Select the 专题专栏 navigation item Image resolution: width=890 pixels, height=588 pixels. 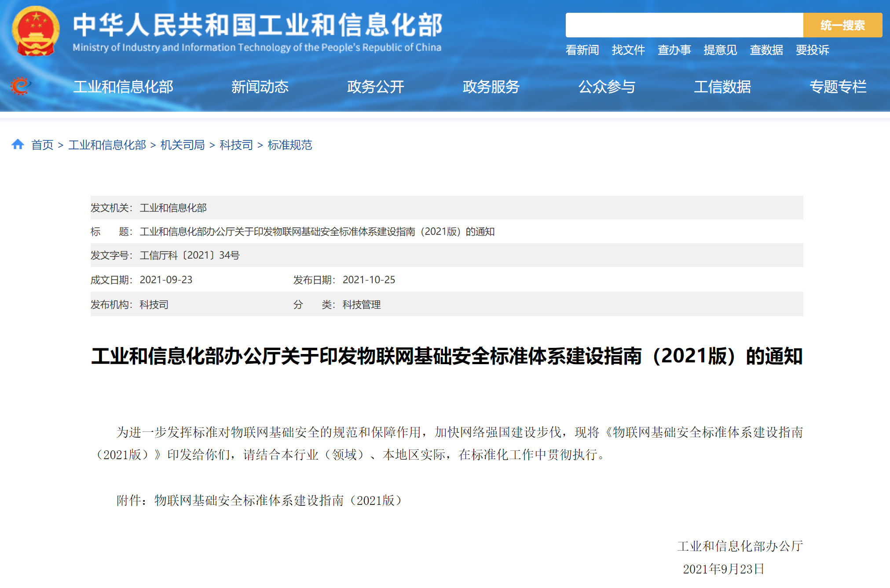click(838, 87)
